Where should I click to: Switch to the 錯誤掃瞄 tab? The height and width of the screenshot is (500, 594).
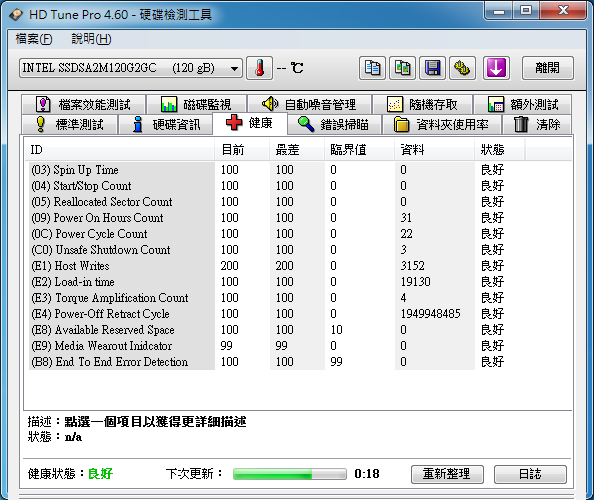[334, 124]
